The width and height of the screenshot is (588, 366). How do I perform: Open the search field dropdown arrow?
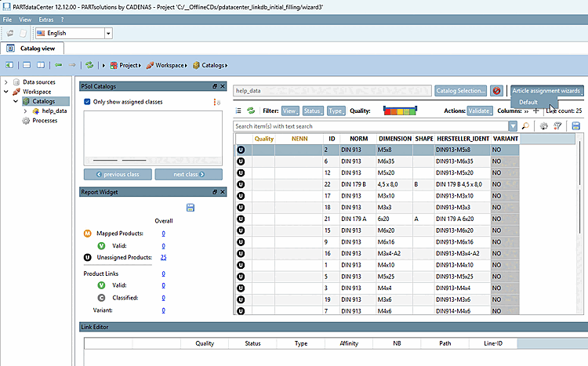(513, 126)
